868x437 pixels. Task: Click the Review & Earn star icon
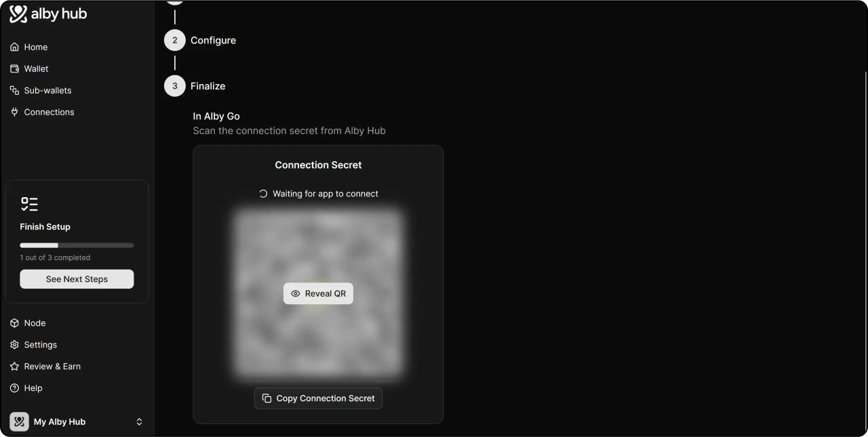pos(15,367)
